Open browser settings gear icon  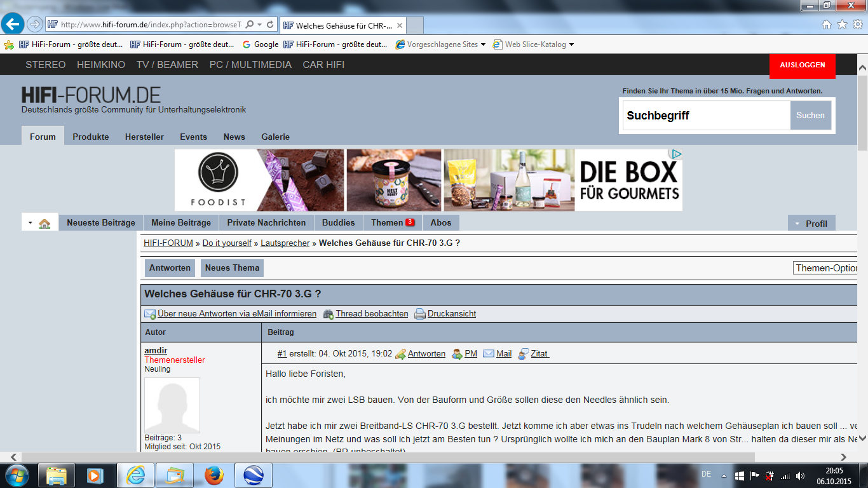pos(857,25)
